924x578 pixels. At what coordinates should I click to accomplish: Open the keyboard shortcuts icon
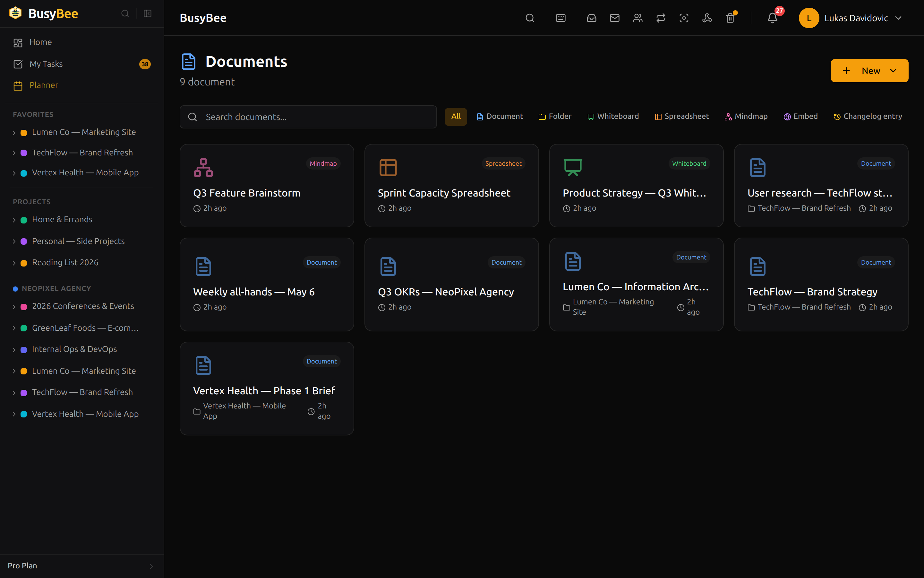tap(560, 18)
